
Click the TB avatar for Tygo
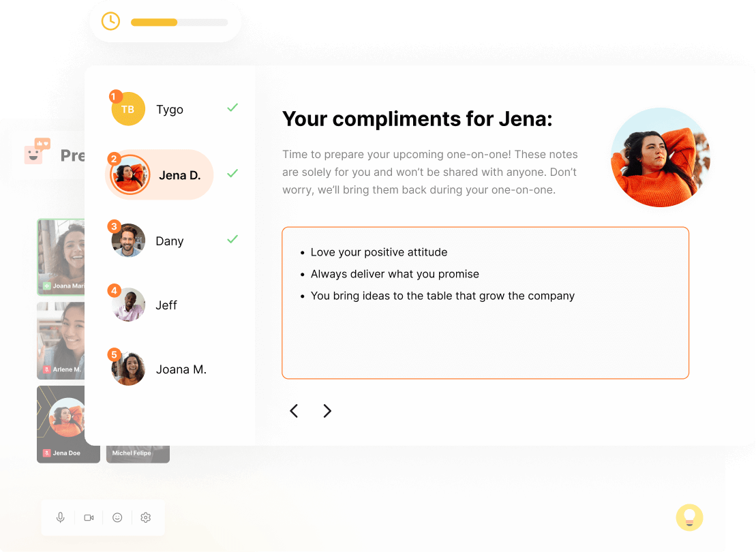point(127,109)
